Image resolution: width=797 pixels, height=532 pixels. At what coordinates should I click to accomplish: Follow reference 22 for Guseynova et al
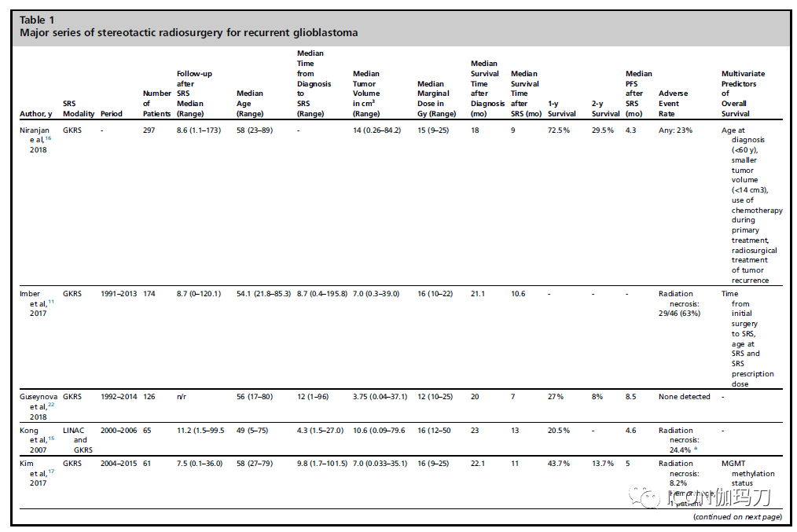[x=52, y=405]
